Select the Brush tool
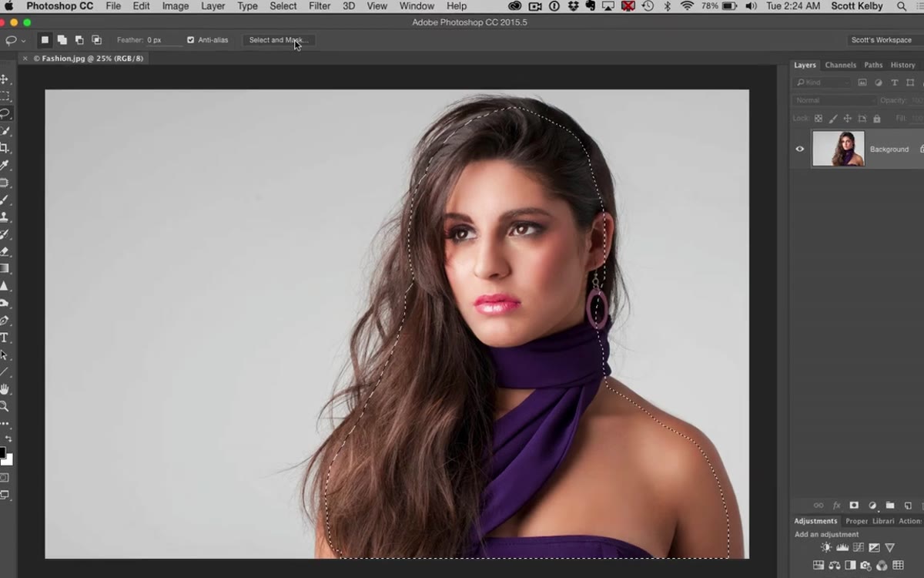Viewport: 924px width, 578px height. click(x=5, y=200)
